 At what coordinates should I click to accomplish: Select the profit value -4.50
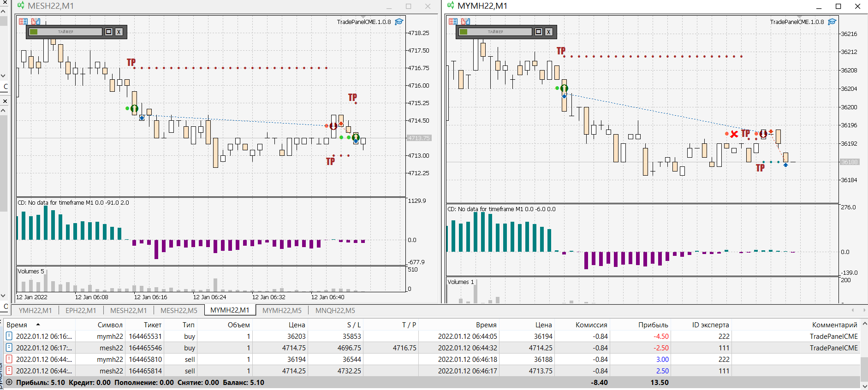(661, 336)
